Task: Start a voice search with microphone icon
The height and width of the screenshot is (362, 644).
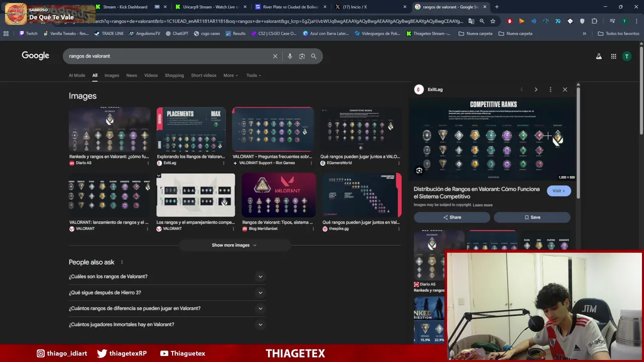Action: click(290, 56)
